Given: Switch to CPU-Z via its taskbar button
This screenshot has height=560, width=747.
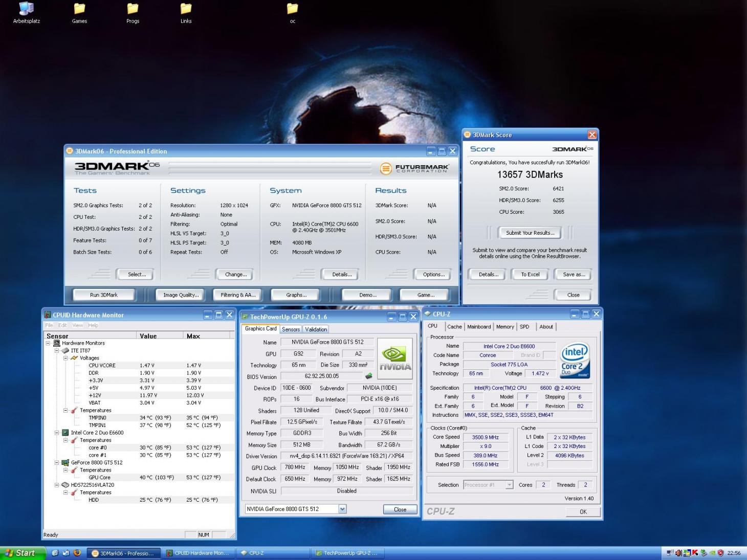Looking at the screenshot, I should [273, 553].
